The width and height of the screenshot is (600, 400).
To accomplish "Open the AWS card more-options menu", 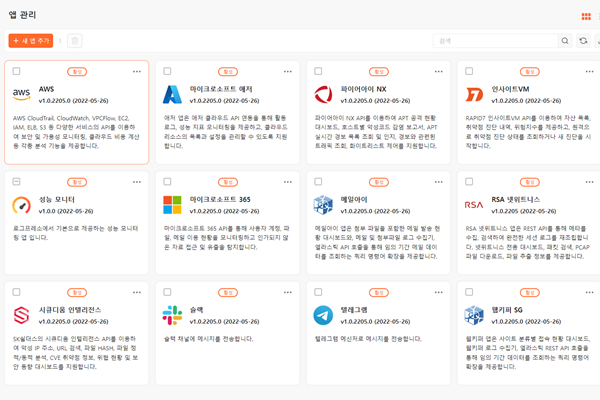I will pyautogui.click(x=137, y=72).
